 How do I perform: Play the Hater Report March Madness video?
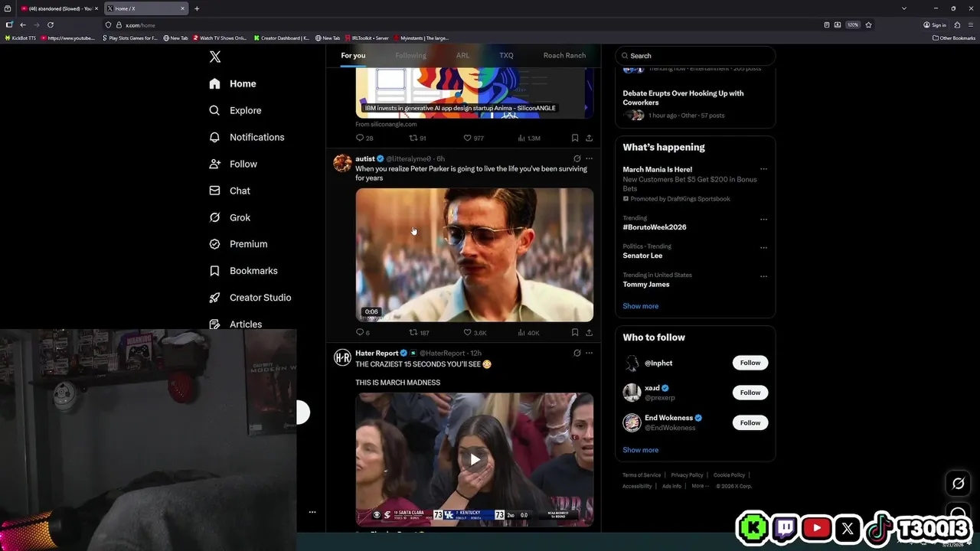[x=475, y=460]
